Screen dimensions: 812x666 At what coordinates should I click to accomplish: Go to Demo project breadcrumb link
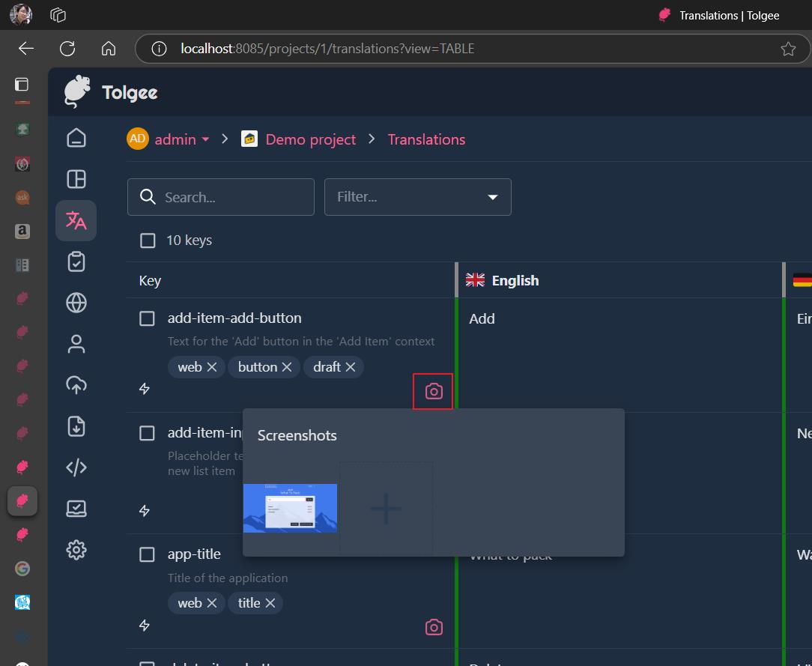tap(310, 139)
